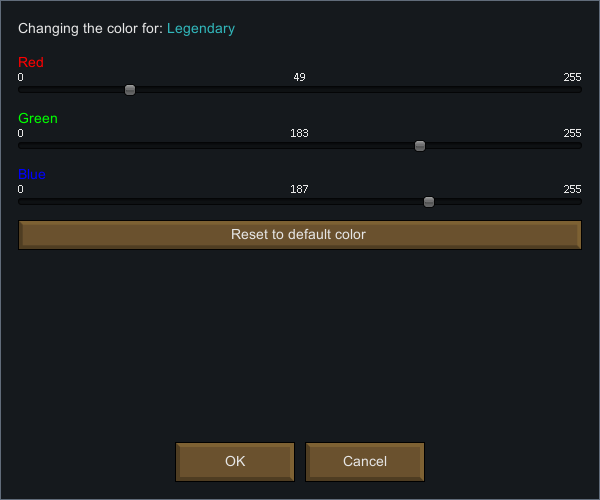Confirm color with the OK button
The image size is (600, 500).
pos(235,462)
